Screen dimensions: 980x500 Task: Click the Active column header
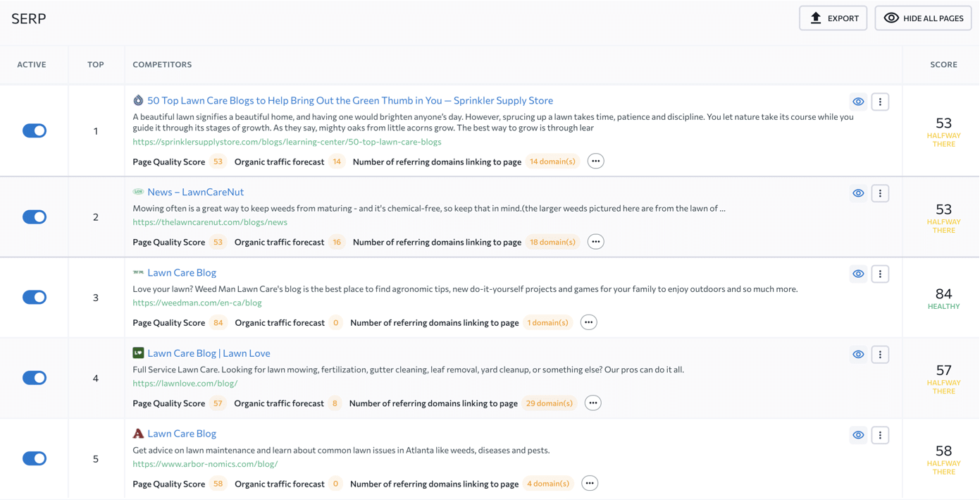(x=32, y=64)
